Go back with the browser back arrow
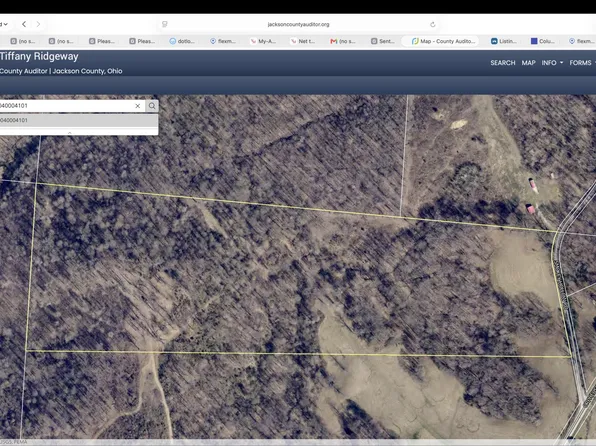Screen dimensions: 596x446 [x=24, y=24]
